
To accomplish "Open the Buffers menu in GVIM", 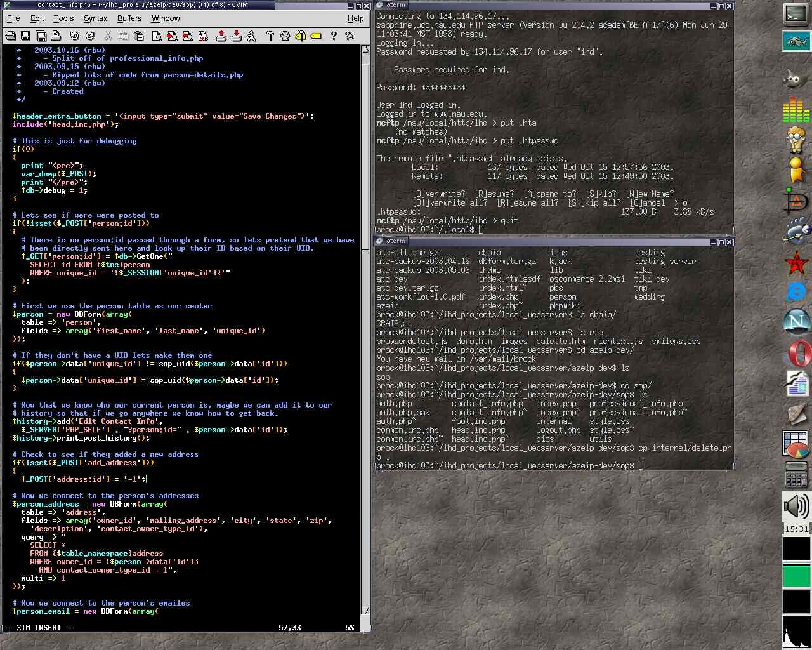I will click(129, 18).
